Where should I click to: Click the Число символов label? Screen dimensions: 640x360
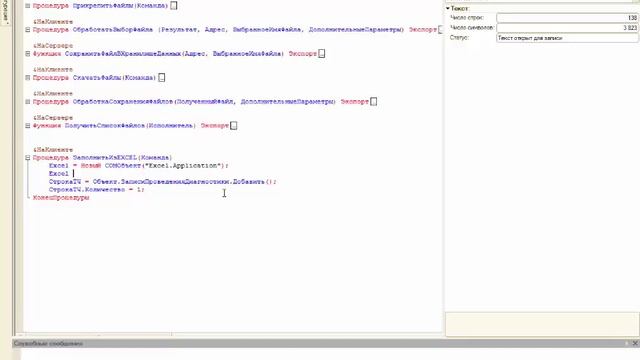tap(472, 28)
